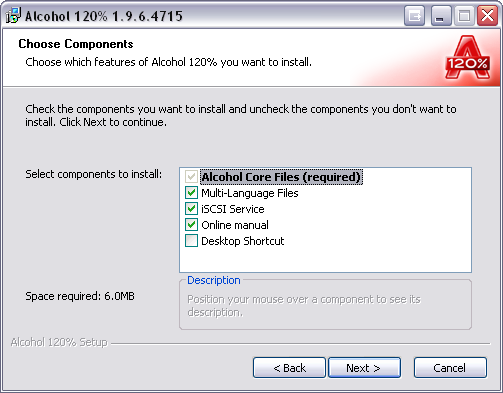Click the installer icon in title bar

tap(13, 15)
